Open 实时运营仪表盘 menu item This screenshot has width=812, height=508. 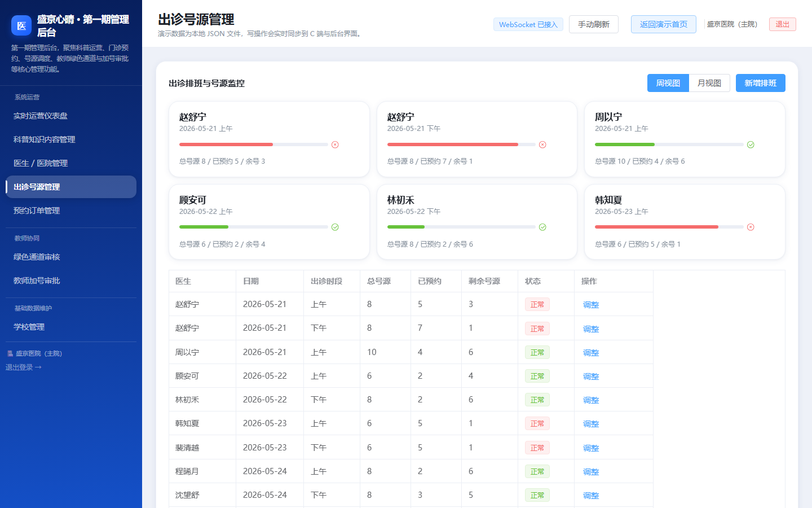(x=71, y=116)
